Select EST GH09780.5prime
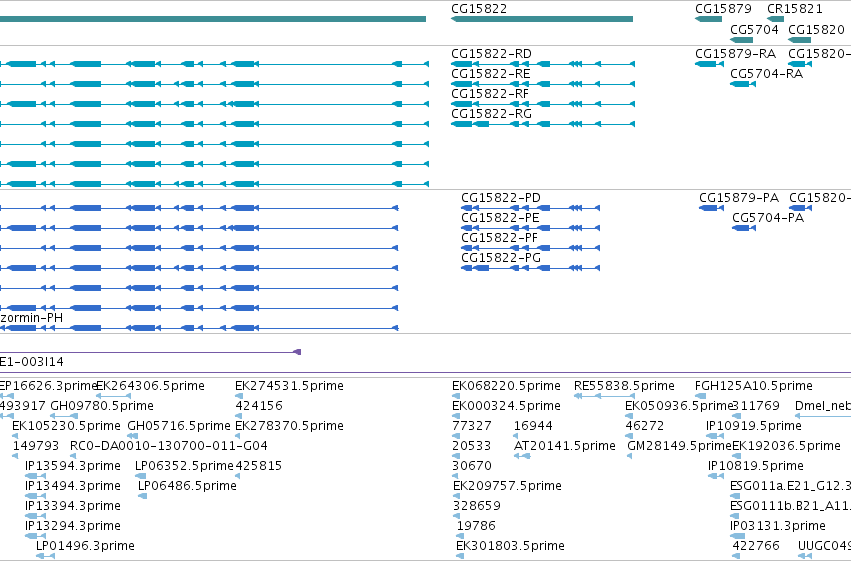This screenshot has height=561, width=851. tap(102, 406)
